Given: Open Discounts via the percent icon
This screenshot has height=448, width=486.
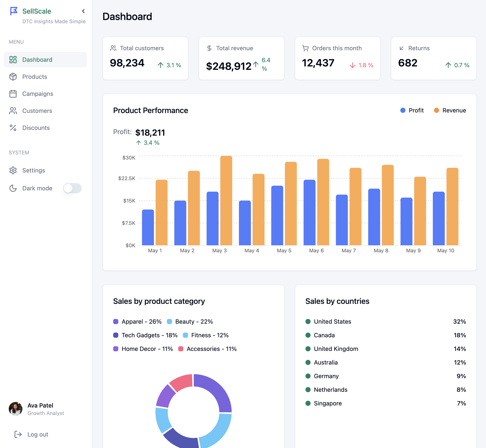Looking at the screenshot, I should tap(13, 128).
